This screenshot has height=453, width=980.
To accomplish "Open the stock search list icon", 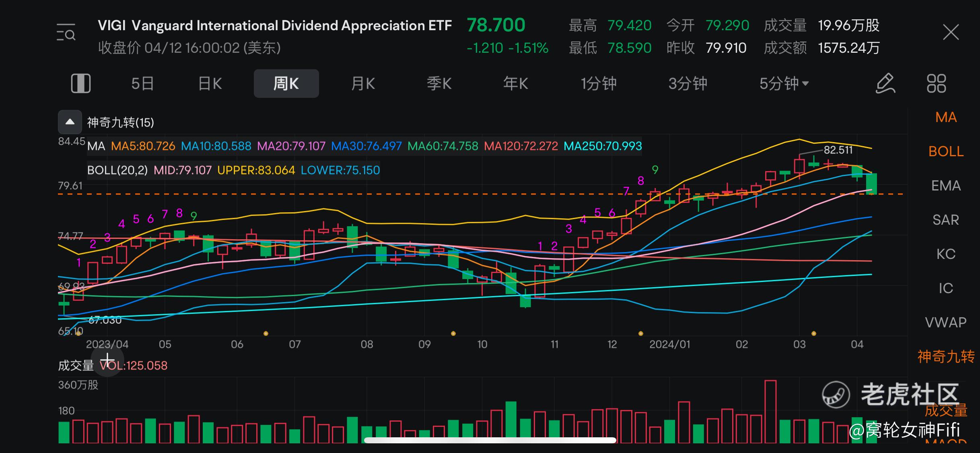I will tap(66, 32).
